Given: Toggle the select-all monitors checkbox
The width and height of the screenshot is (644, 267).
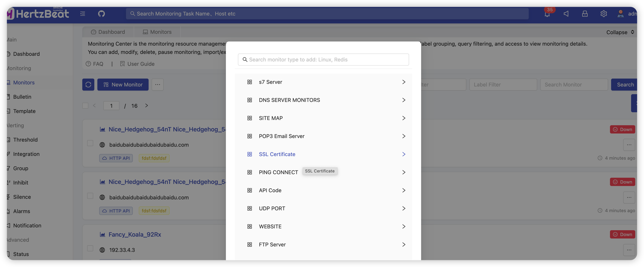Looking at the screenshot, I should [x=85, y=106].
